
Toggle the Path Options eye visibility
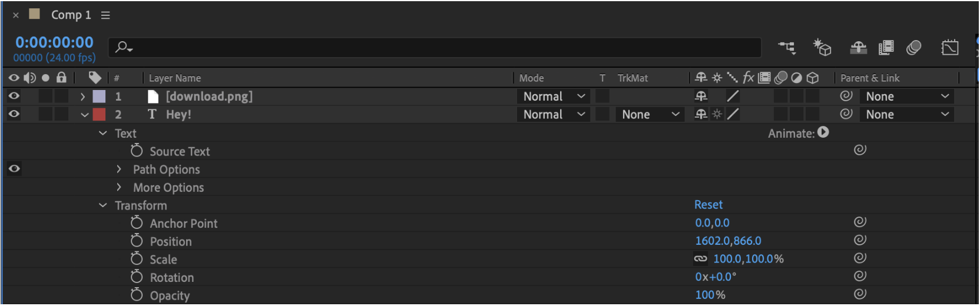(x=14, y=169)
